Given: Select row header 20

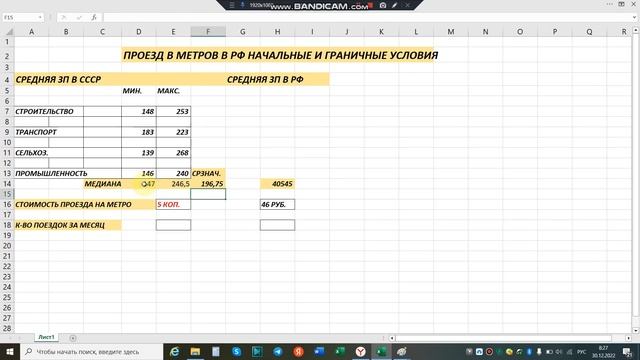Looking at the screenshot, I should click(x=7, y=246).
